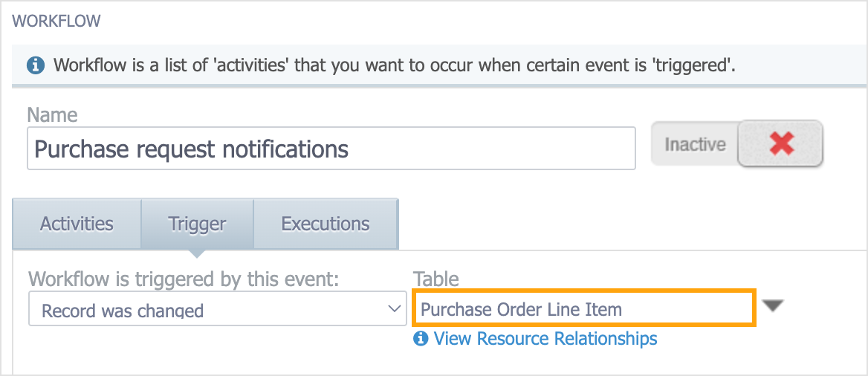Switch to the Activities tab
The height and width of the screenshot is (376, 868).
pos(77,224)
